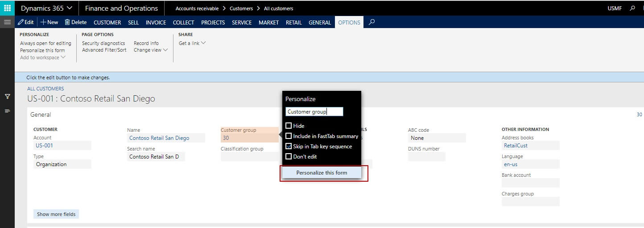Click the search icon beside OPTIONS tab

coord(372,22)
